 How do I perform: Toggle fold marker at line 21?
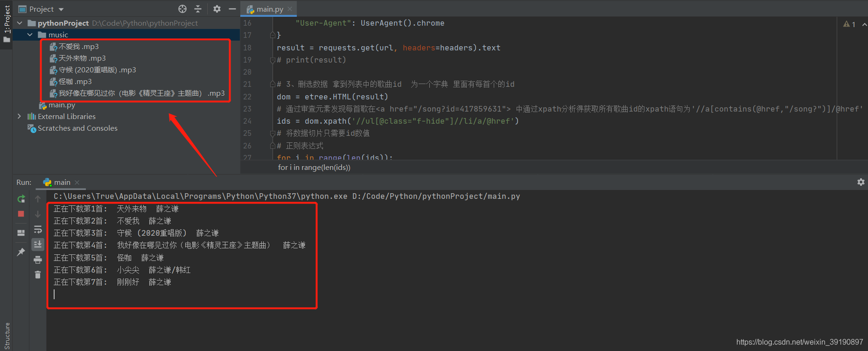coord(273,84)
